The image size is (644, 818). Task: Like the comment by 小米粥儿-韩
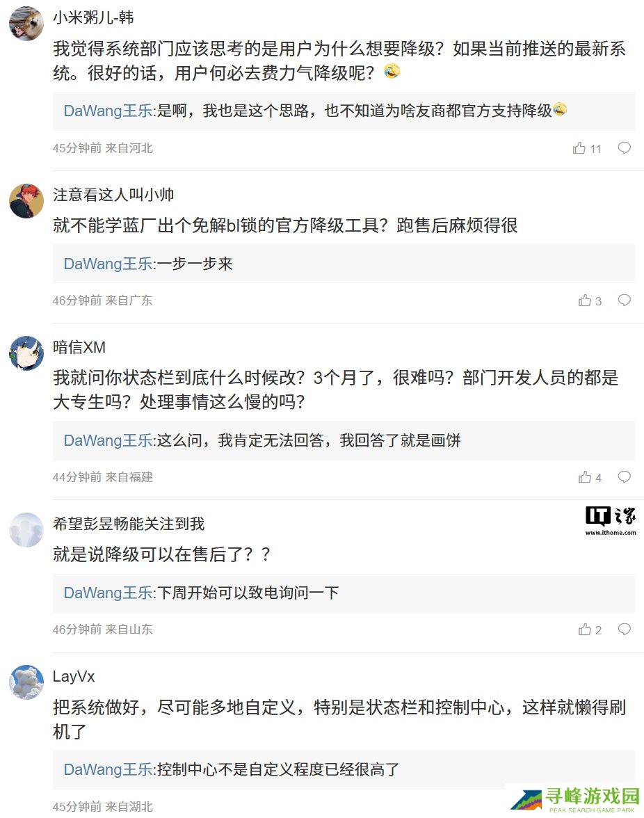tap(579, 148)
